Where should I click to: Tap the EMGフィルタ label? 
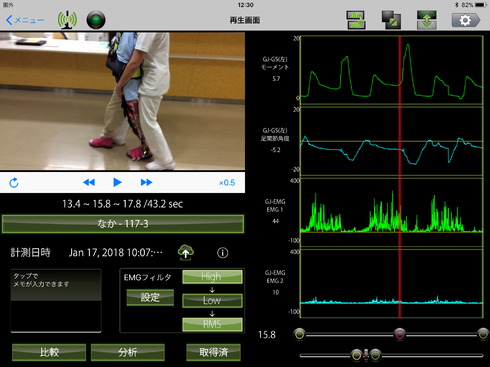click(x=147, y=277)
